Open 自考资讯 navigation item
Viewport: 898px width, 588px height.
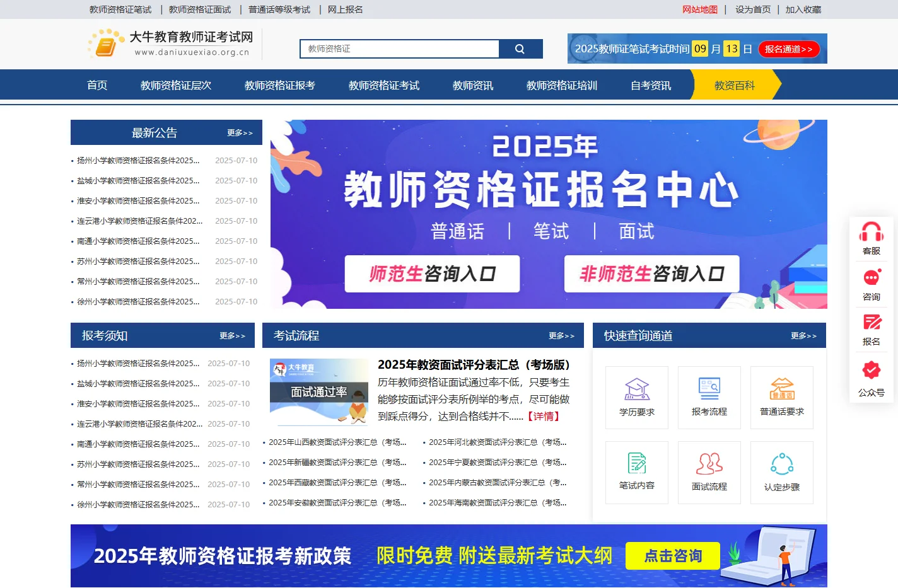coord(651,85)
